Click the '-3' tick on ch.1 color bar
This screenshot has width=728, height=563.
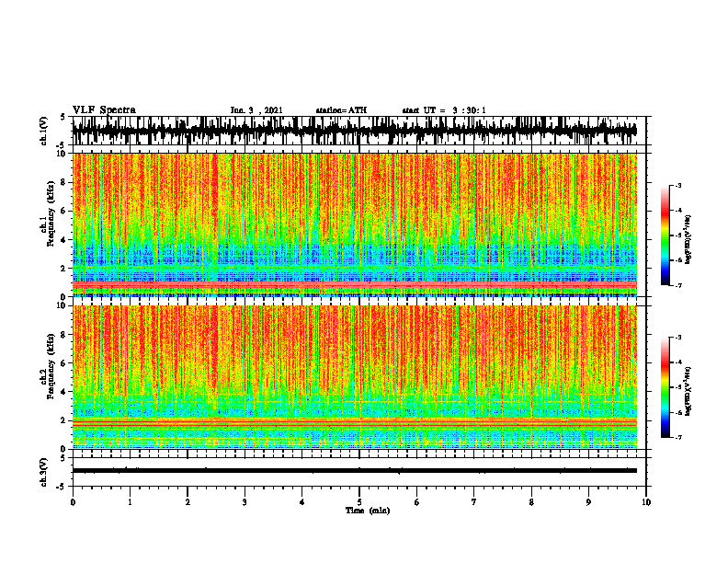click(677, 185)
